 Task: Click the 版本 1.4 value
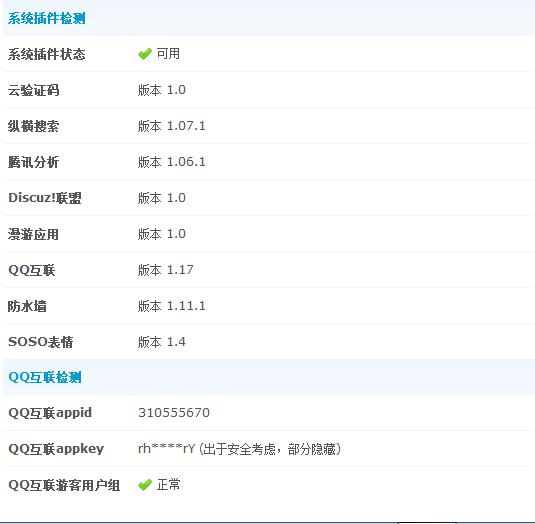click(x=162, y=342)
